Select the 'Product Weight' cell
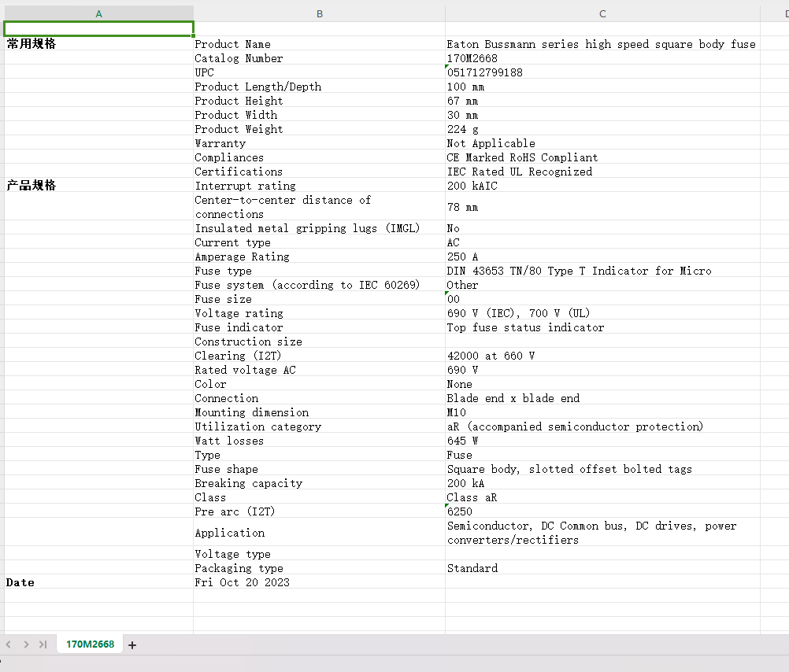This screenshot has height=672, width=789. [320, 129]
